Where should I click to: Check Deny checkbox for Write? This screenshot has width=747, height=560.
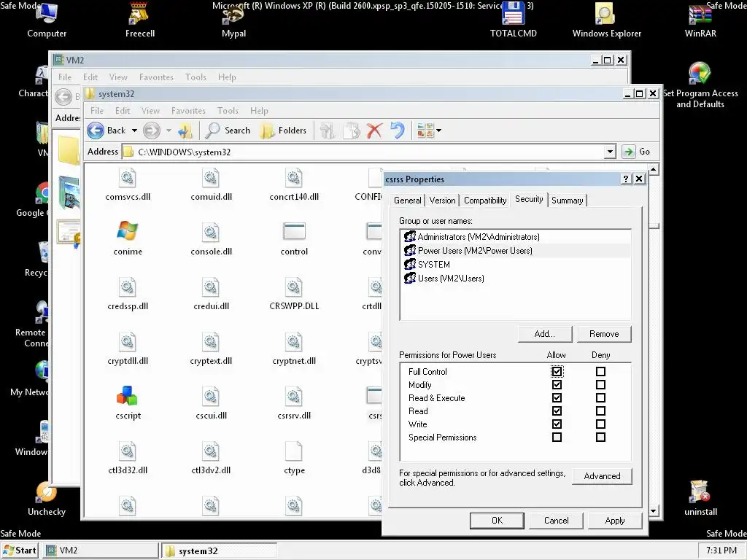tap(601, 424)
